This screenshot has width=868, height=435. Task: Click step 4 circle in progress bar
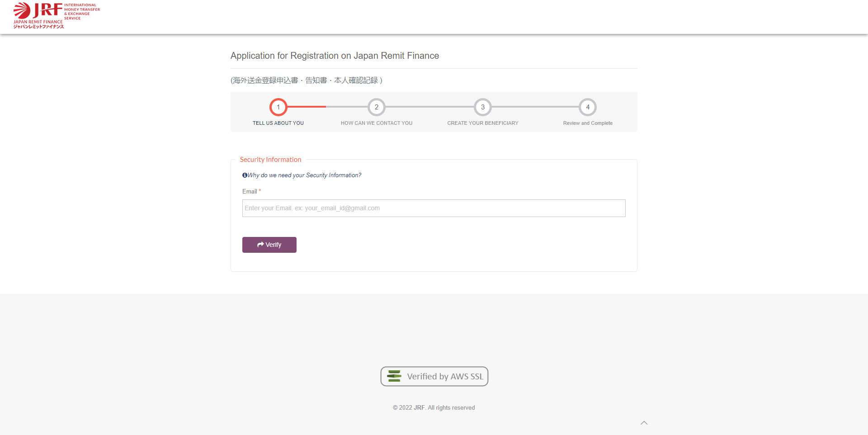point(588,107)
